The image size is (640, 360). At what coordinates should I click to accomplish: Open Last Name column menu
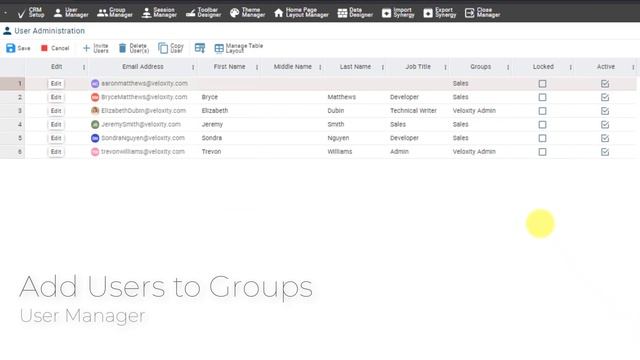(383, 67)
